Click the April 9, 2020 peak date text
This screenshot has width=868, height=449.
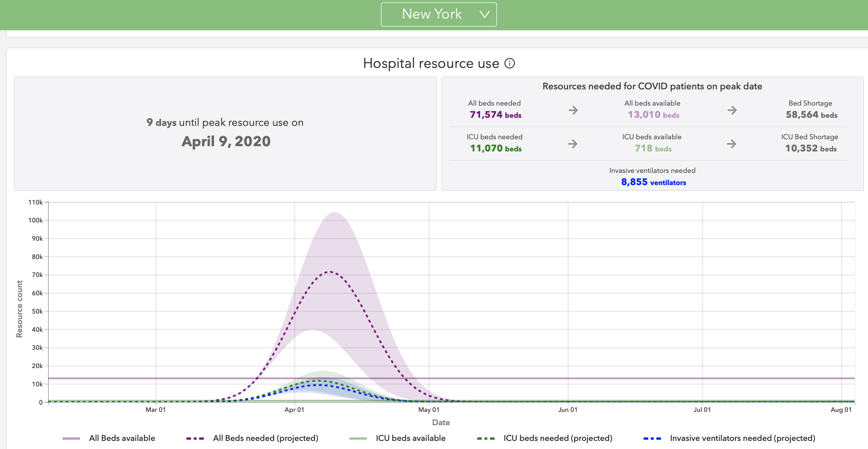point(226,141)
